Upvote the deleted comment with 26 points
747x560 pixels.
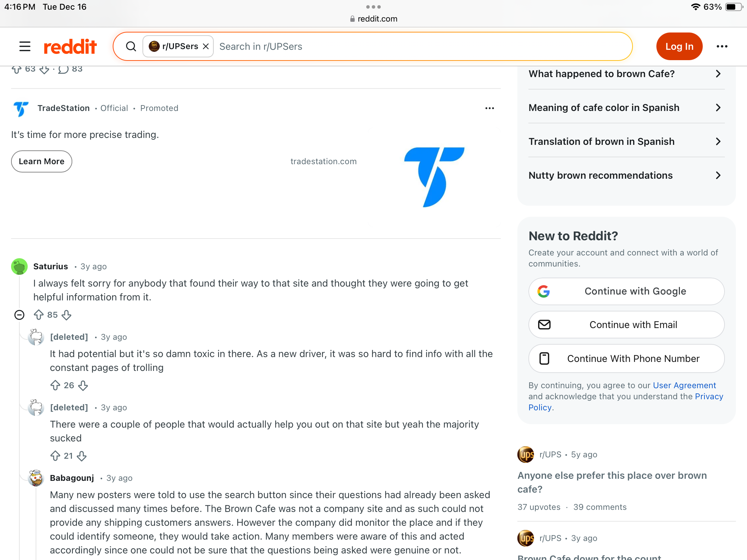(x=55, y=385)
